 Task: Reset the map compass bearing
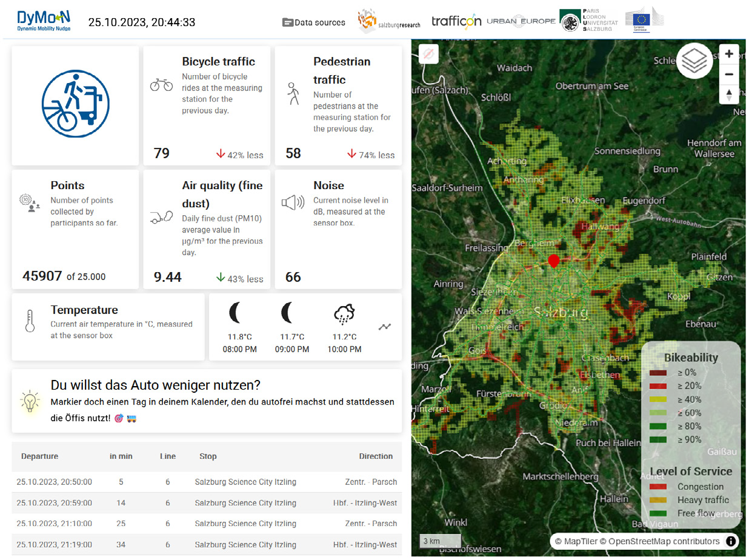tap(729, 95)
